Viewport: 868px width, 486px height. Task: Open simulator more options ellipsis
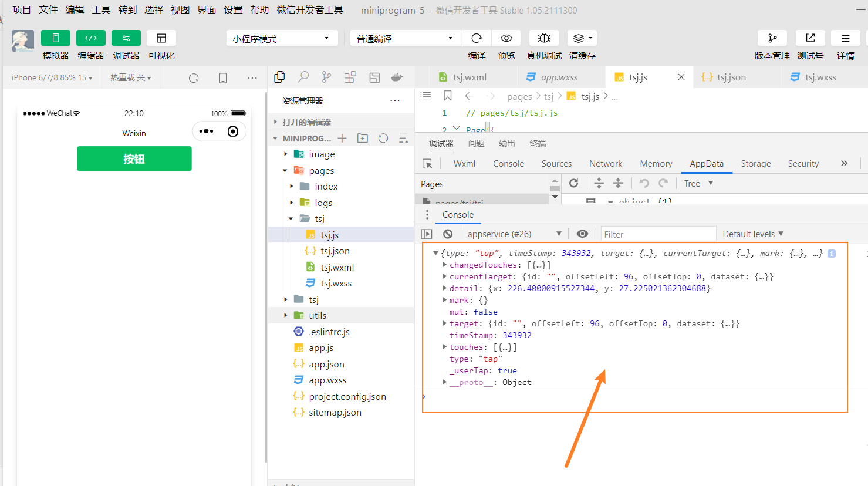click(252, 78)
